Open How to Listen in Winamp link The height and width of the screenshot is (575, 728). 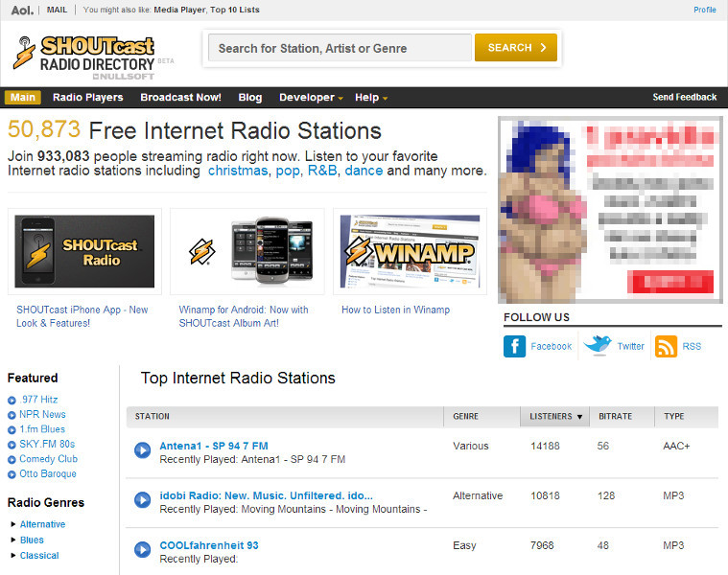395,310
